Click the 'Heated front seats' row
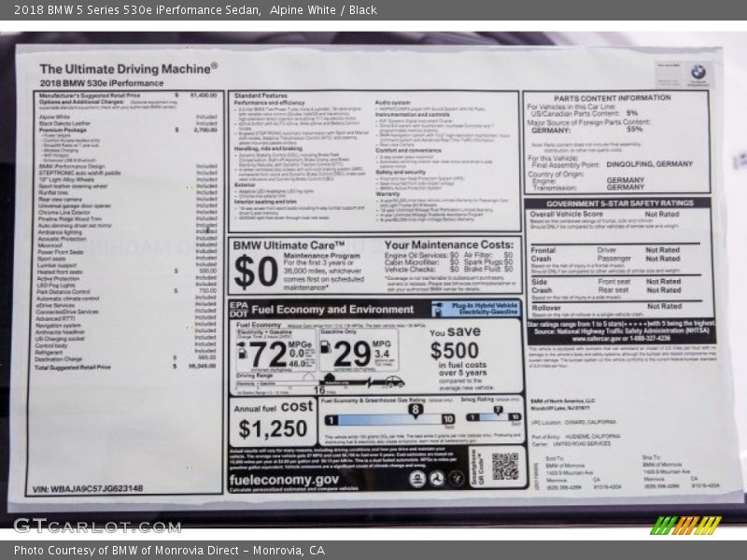The image size is (747, 560). click(127, 272)
